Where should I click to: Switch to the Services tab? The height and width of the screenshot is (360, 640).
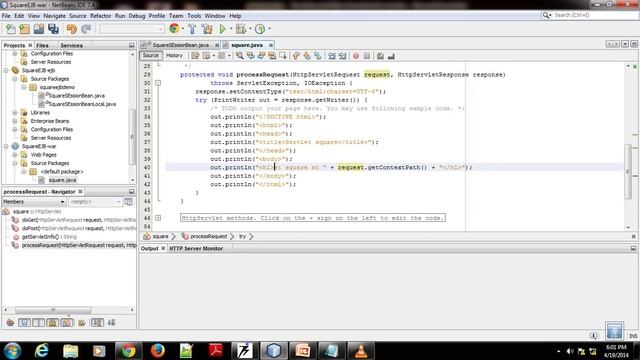pos(71,45)
